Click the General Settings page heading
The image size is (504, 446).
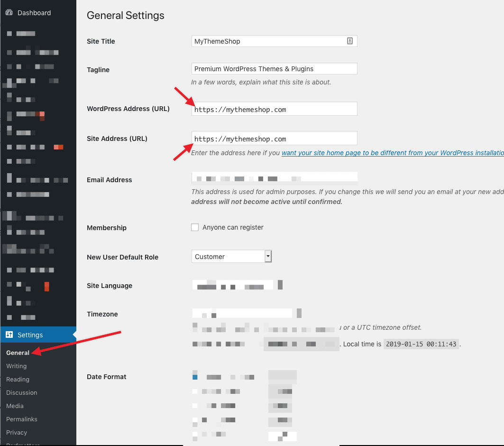(125, 16)
